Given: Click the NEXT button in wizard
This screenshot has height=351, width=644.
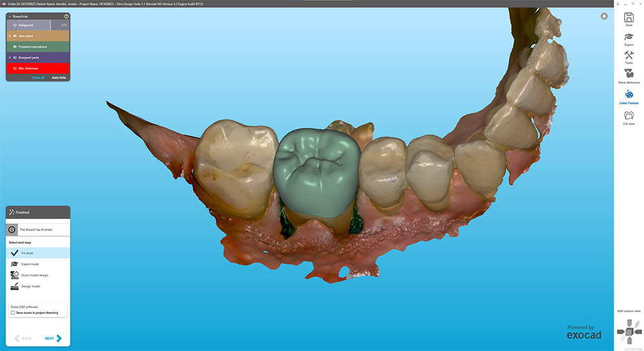Looking at the screenshot, I should tap(53, 338).
